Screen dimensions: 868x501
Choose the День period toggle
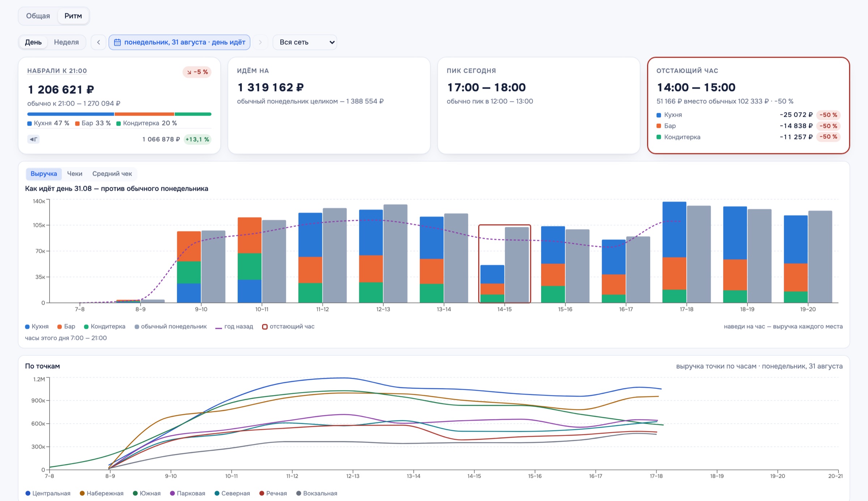pyautogui.click(x=33, y=42)
